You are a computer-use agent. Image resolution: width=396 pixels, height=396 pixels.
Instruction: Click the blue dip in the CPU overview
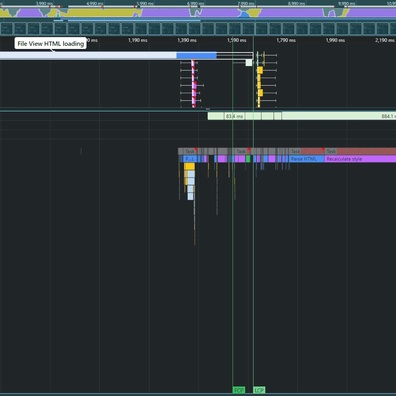245,14
